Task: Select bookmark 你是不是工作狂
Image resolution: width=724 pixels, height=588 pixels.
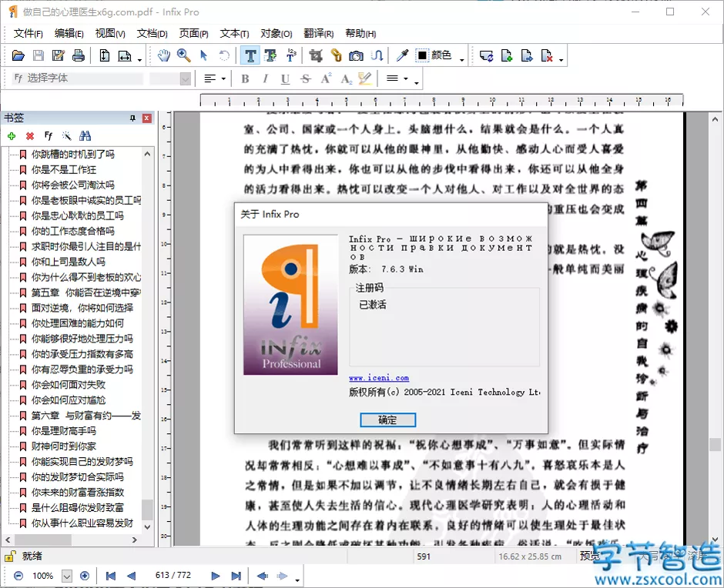Action: [x=64, y=170]
